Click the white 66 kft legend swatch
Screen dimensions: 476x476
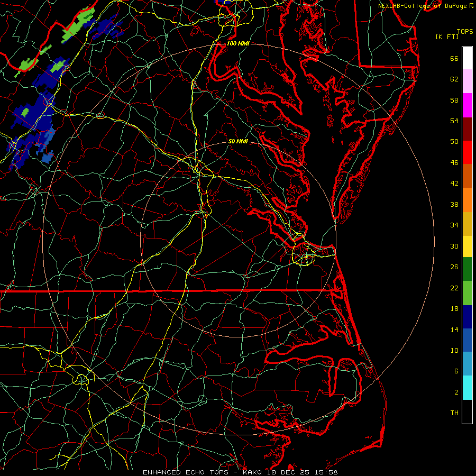467,58
